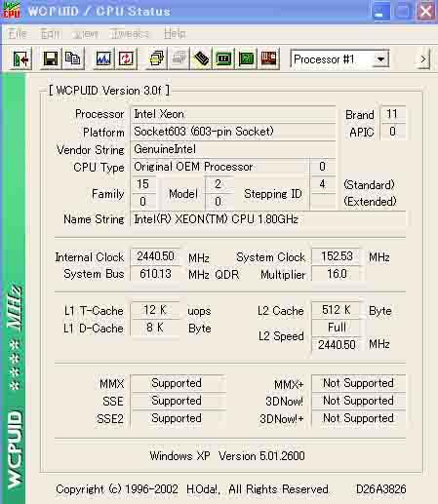Click the exit door toolbar icon

pos(20,58)
